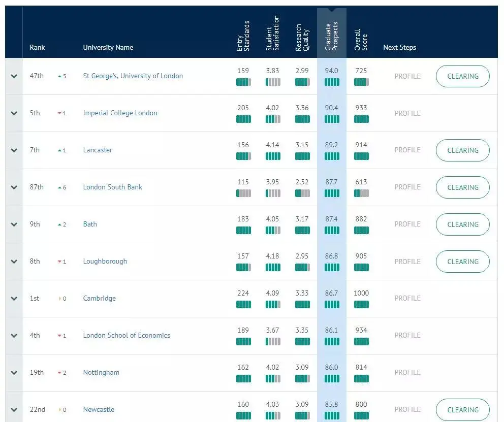
Task: Expand the St George's row details
Action: (x=14, y=76)
